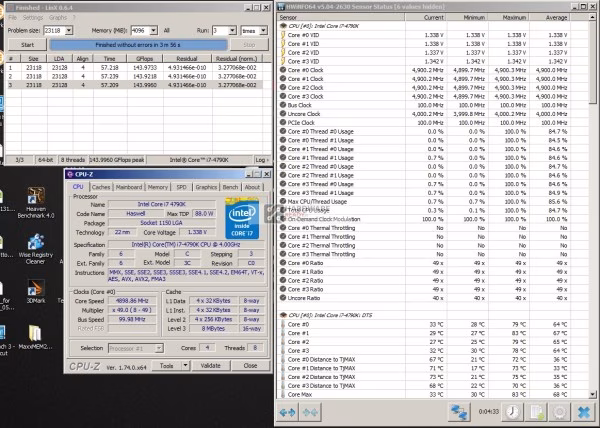Open the LinX File menu

click(12, 18)
